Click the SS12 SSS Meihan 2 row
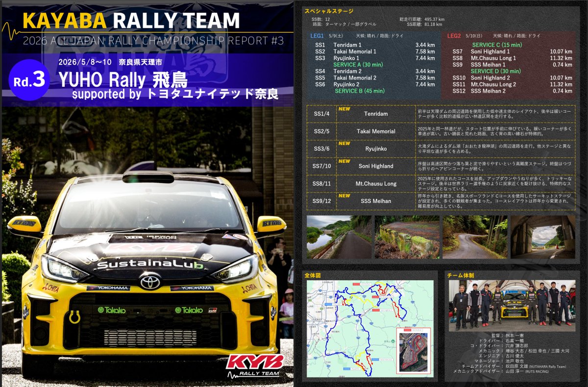Viewport: 588px width, 387px height. click(x=512, y=91)
